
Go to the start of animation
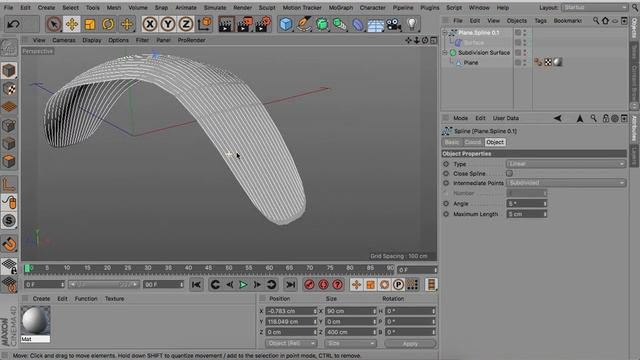pyautogui.click(x=196, y=284)
